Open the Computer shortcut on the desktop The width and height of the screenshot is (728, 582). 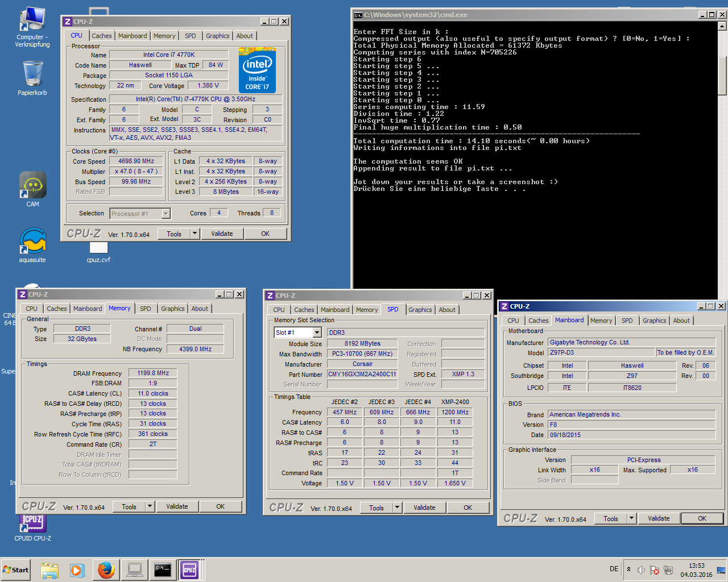pyautogui.click(x=32, y=27)
